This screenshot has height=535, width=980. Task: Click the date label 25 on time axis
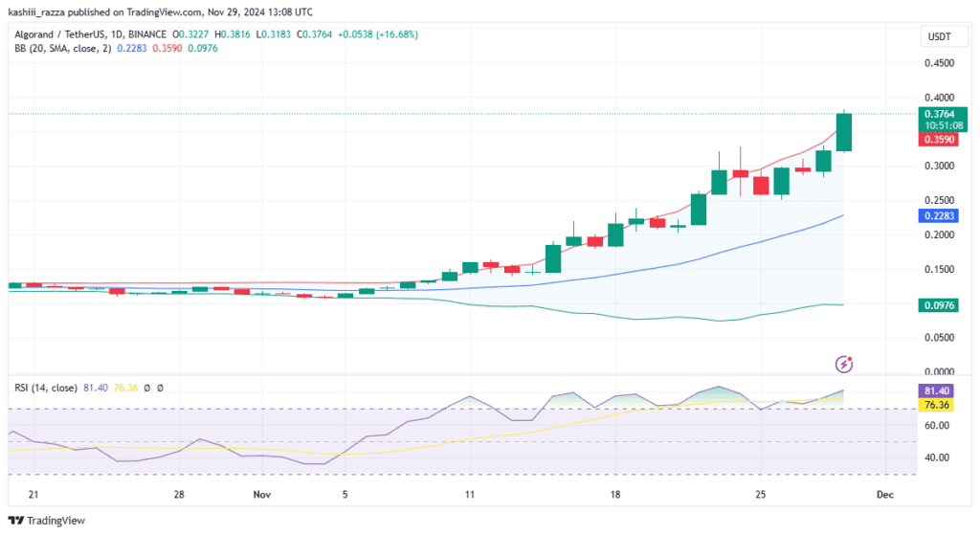760,495
